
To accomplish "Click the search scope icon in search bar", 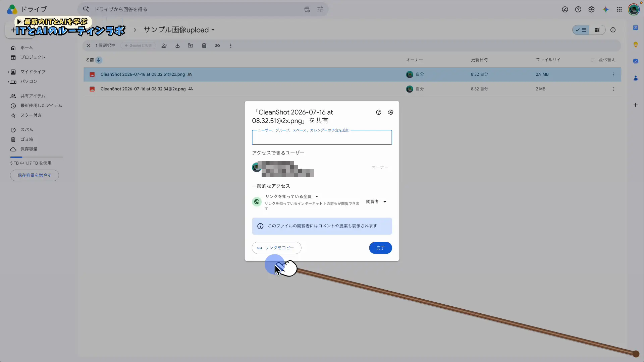I will pyautogui.click(x=307, y=9).
